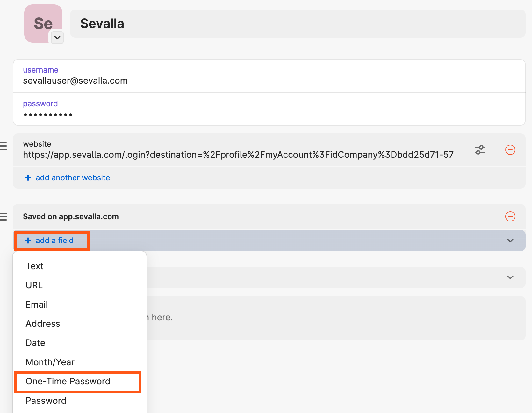Viewport: 532px width, 413px height.
Task: Choose "Email" field type from the list
Action: tap(37, 304)
